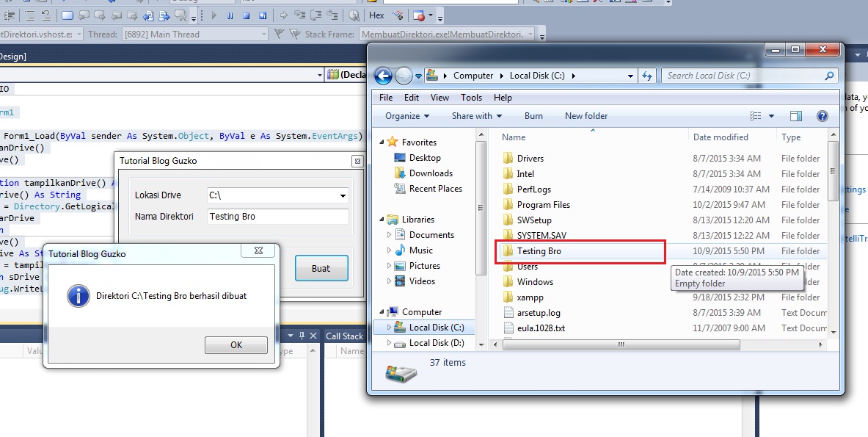Select the Program Files folder
868x437 pixels.
(x=543, y=205)
